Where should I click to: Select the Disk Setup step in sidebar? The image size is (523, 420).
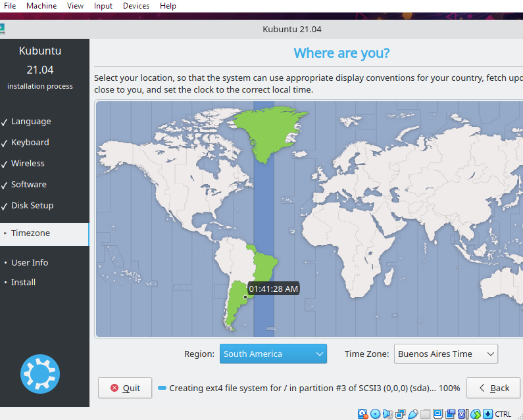(32, 205)
